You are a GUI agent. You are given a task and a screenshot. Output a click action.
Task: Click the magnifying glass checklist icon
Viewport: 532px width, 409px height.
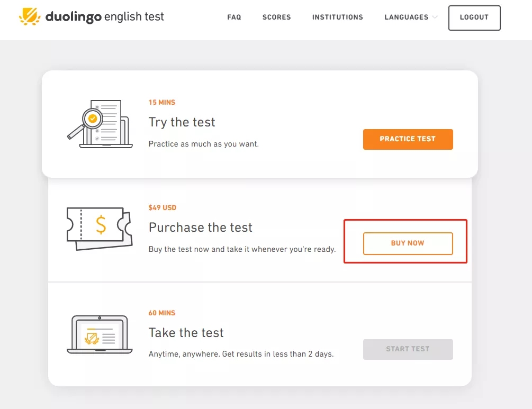[100, 124]
